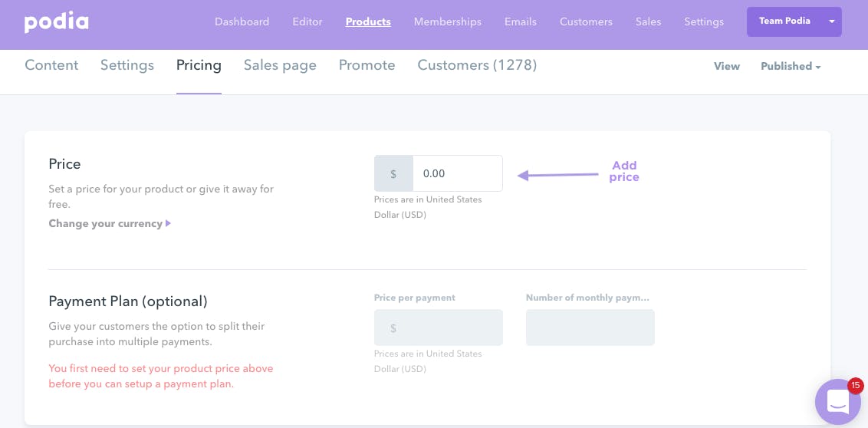The height and width of the screenshot is (428, 868).
Task: Navigate to Sales in top menu
Action: [648, 22]
